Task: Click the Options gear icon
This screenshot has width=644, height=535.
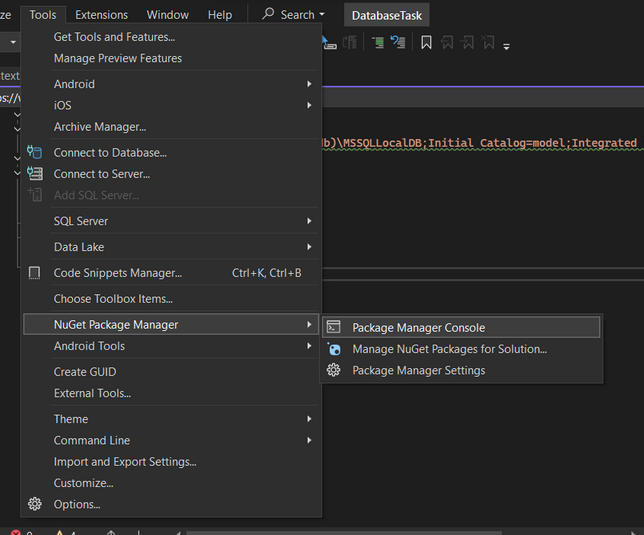Action: (35, 504)
